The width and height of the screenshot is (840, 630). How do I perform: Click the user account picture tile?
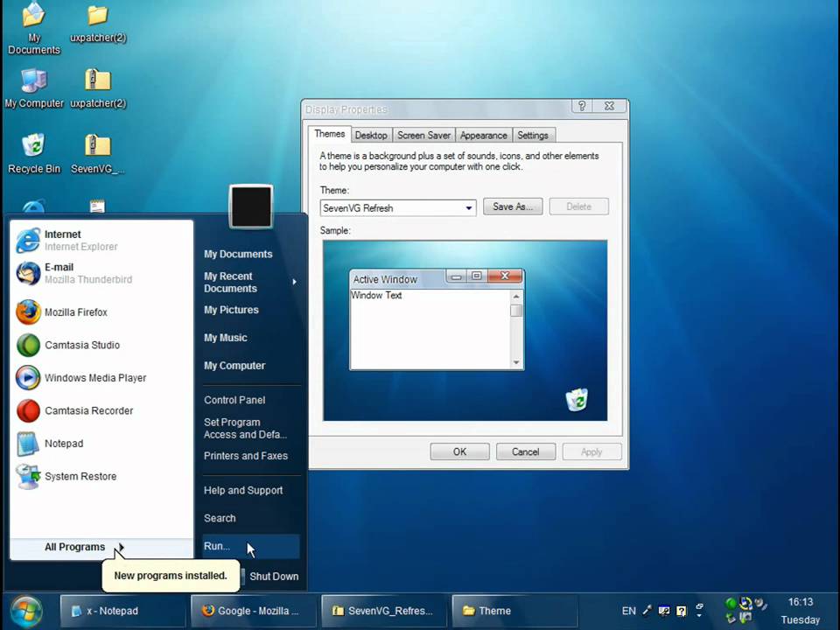[x=251, y=206]
